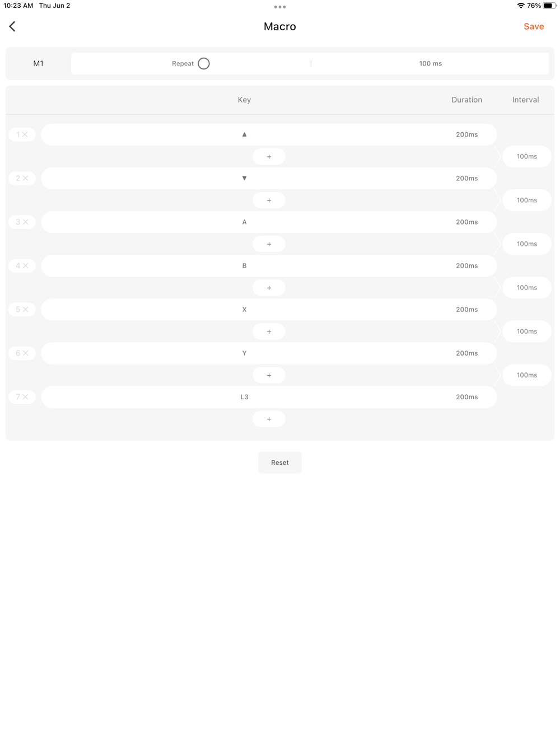Screen dimensions: 560x747
Task: Reset the macro steps
Action: click(x=280, y=463)
